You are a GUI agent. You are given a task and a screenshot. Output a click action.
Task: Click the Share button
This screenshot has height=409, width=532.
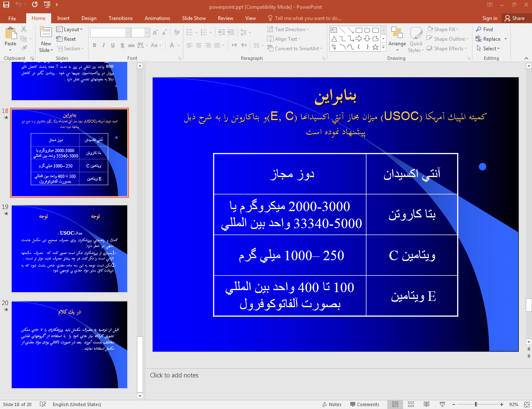click(x=515, y=18)
